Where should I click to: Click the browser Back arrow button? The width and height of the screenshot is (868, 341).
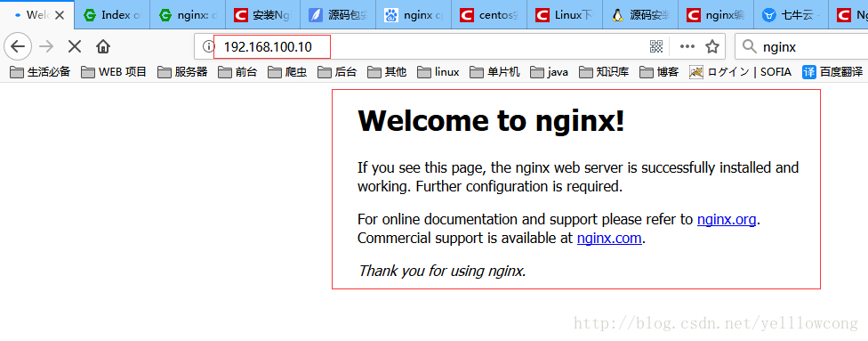[18, 46]
